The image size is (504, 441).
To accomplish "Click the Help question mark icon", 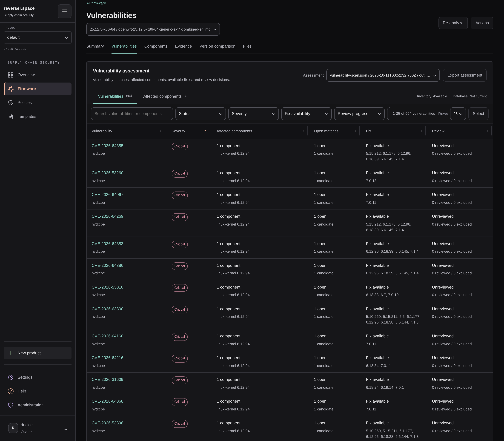I will point(11,391).
